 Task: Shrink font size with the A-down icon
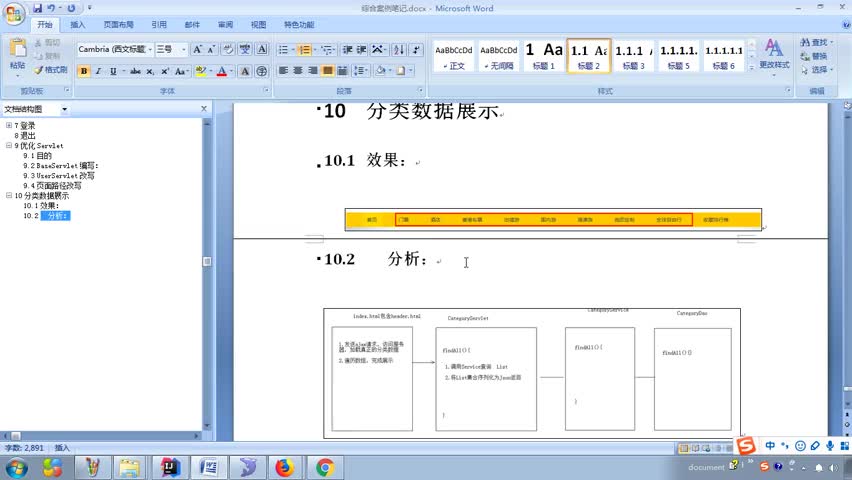tap(211, 49)
